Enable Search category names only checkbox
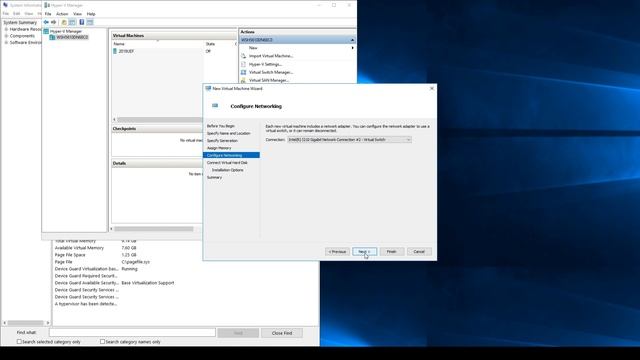The height and width of the screenshot is (360, 640). (102, 342)
